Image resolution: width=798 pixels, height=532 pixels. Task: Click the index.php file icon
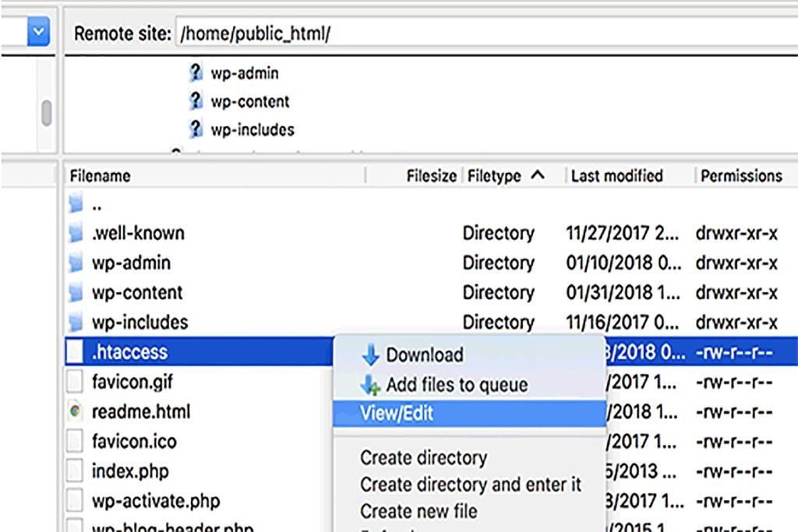75,471
